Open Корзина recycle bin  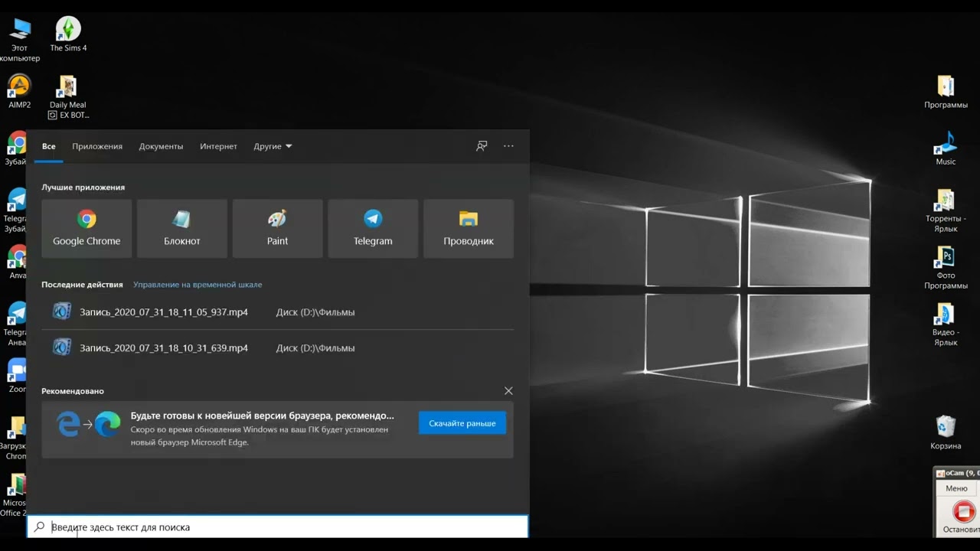click(x=946, y=432)
